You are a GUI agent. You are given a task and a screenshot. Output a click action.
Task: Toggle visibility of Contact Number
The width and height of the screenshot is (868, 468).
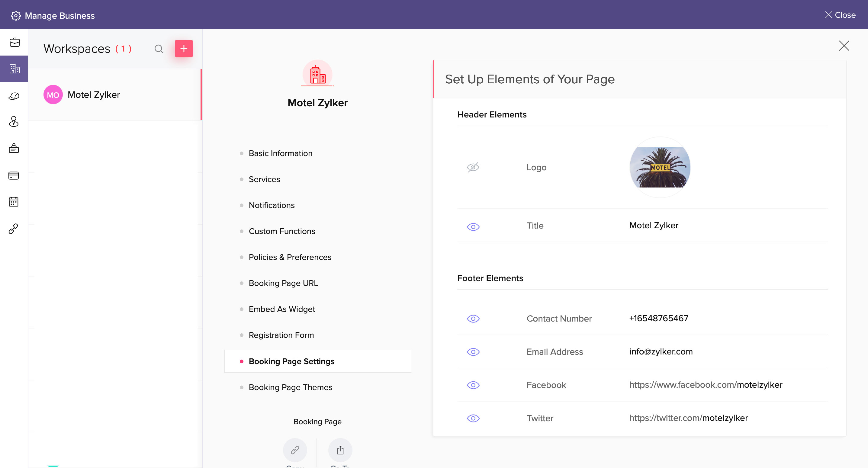tap(473, 319)
